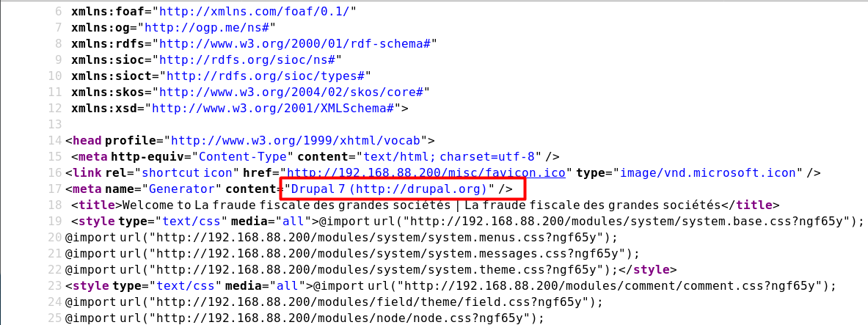
Task: Click the xmlns:skos attribute name
Action: coord(108,92)
